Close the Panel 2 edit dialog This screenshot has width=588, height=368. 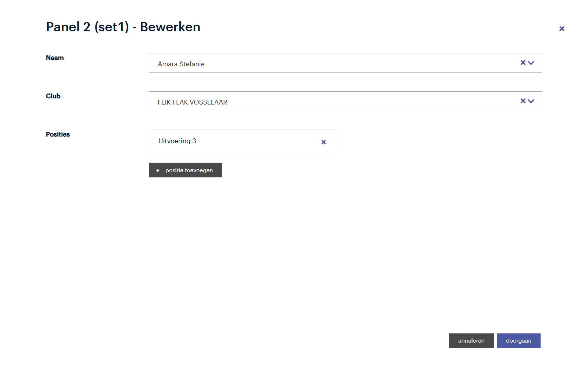[562, 29]
